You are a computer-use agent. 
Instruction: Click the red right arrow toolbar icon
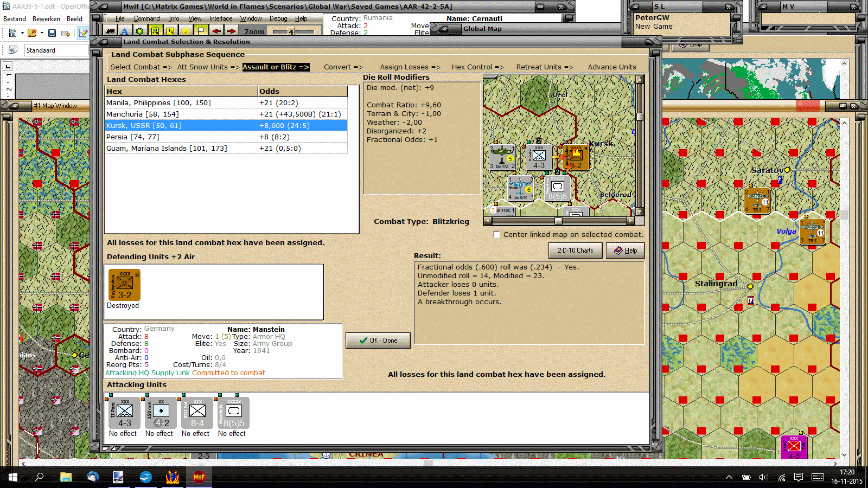(x=232, y=31)
